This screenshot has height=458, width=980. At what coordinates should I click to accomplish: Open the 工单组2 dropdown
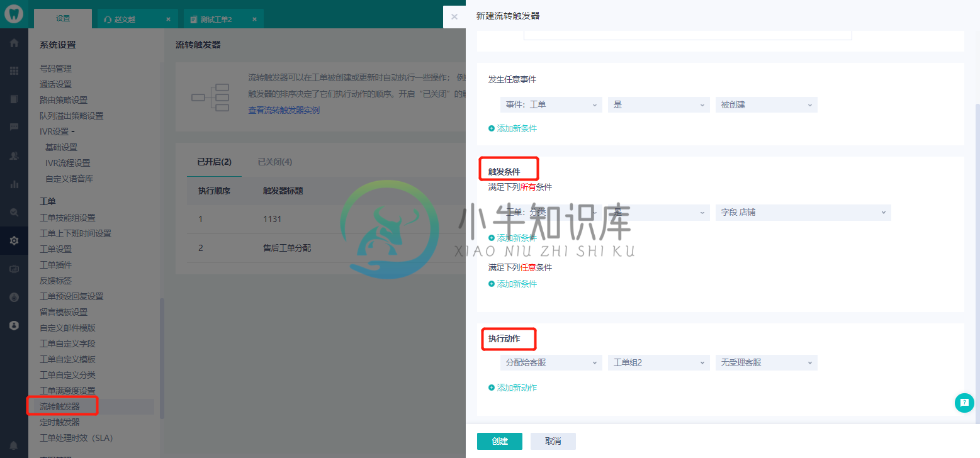click(659, 362)
